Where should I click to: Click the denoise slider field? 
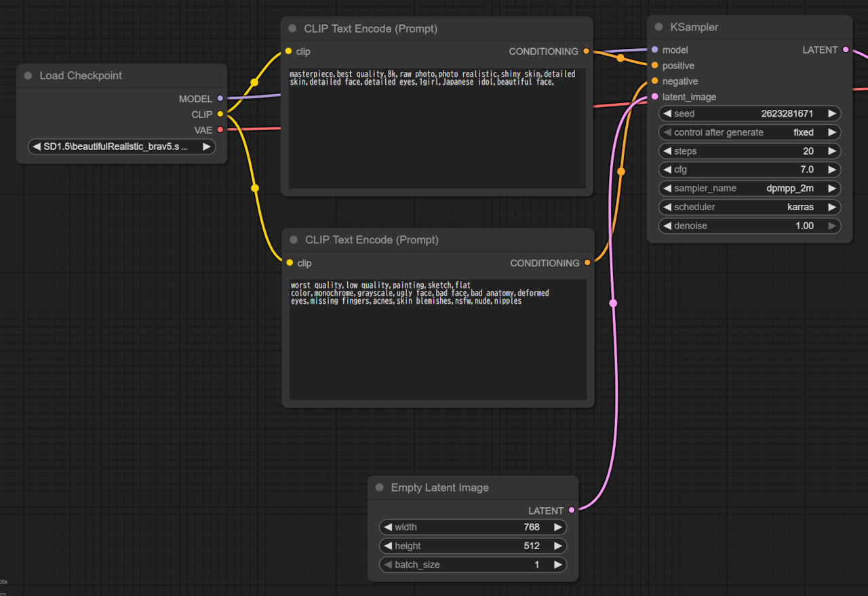click(749, 226)
